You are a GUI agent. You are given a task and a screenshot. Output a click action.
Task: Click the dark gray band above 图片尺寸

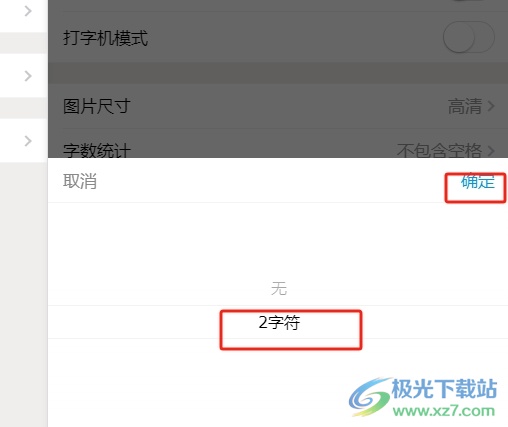click(278, 73)
